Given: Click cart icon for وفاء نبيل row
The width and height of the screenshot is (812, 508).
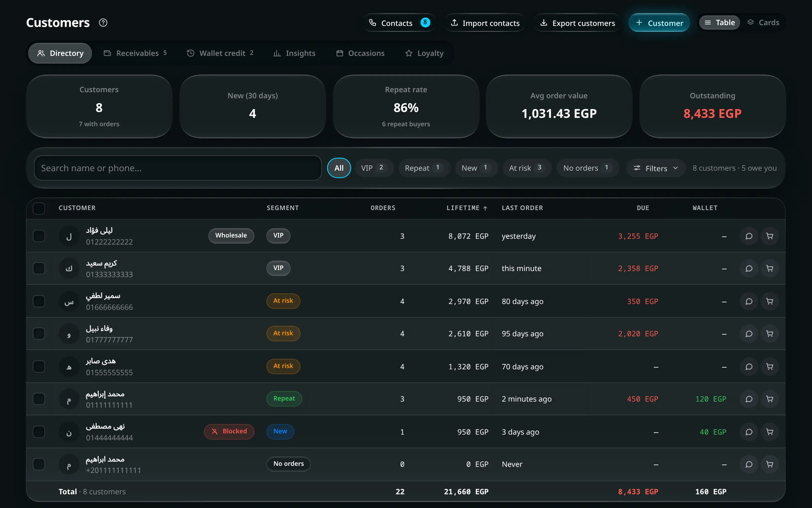Looking at the screenshot, I should coord(769,334).
